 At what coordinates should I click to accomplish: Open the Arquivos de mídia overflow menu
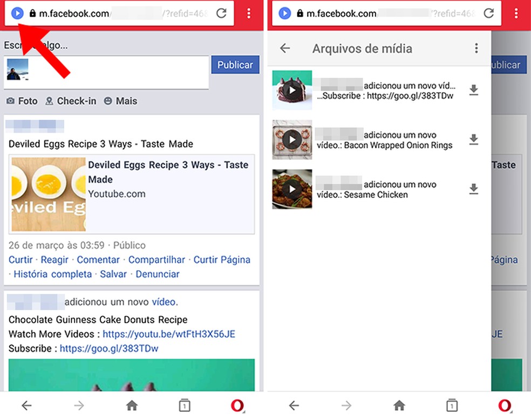(x=476, y=49)
